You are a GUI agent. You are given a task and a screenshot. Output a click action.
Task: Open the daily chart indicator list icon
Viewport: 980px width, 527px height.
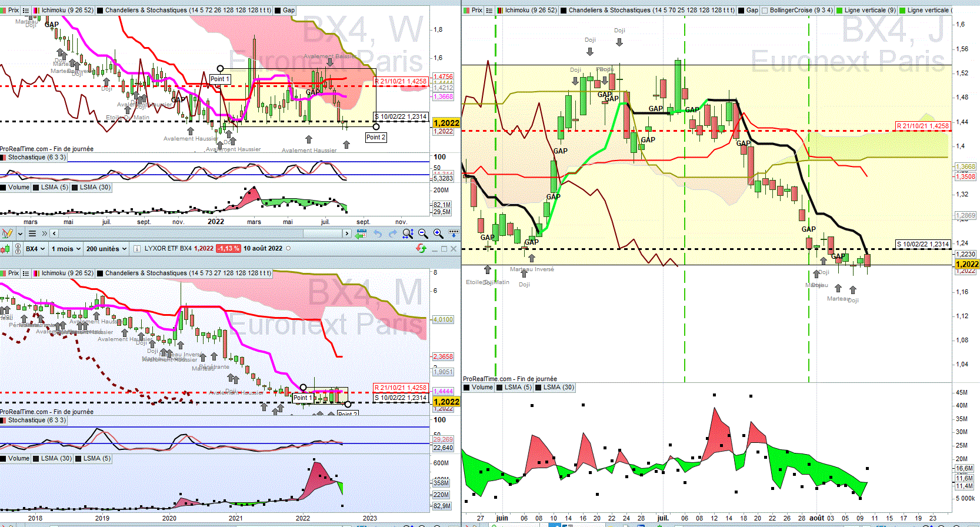(x=489, y=10)
